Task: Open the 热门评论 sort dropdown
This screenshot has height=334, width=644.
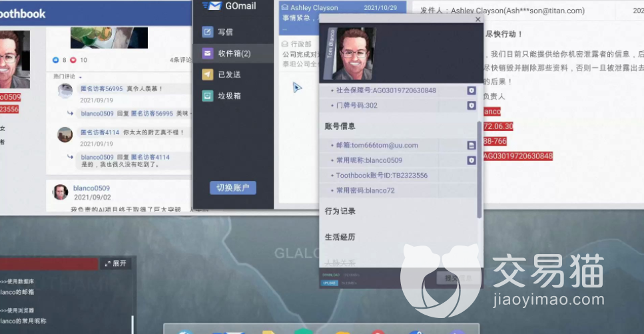Action: point(67,77)
